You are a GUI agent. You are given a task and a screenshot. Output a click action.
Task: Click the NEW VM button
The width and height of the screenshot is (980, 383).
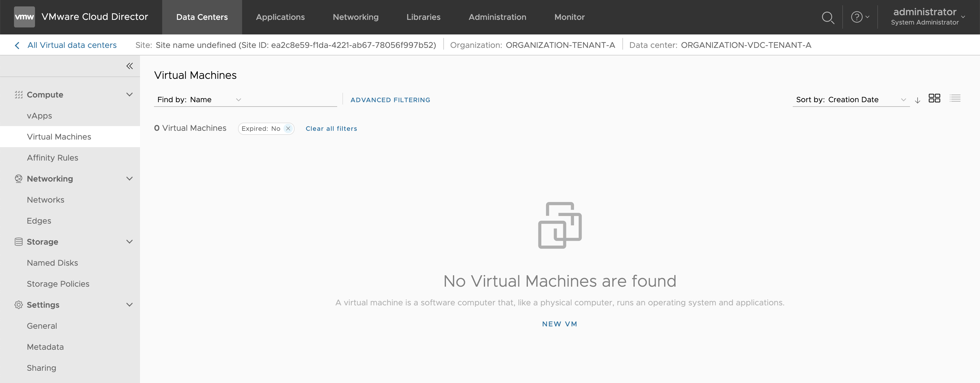560,324
